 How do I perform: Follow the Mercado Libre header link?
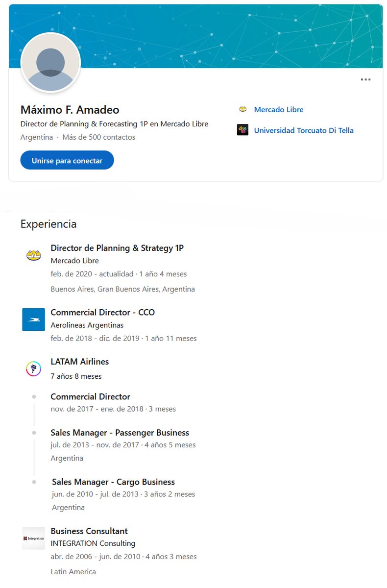pyautogui.click(x=279, y=110)
